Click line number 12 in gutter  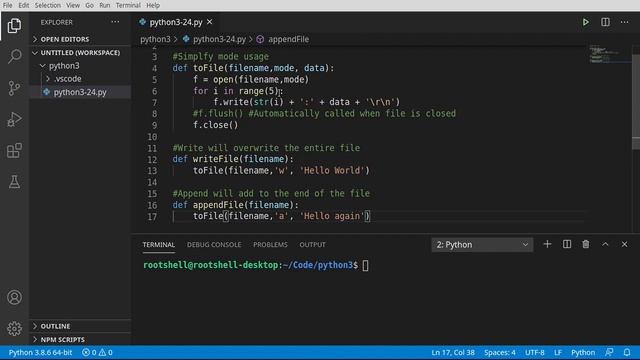click(152, 159)
